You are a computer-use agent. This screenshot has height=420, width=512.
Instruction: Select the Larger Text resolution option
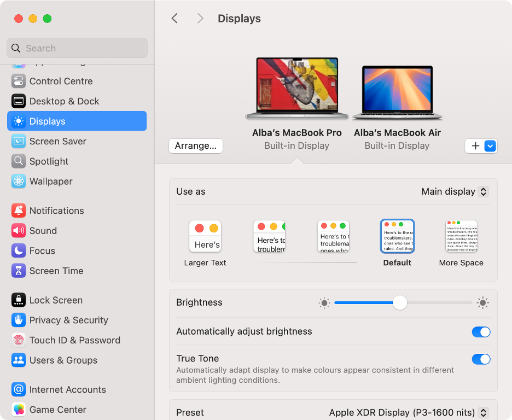tap(205, 236)
